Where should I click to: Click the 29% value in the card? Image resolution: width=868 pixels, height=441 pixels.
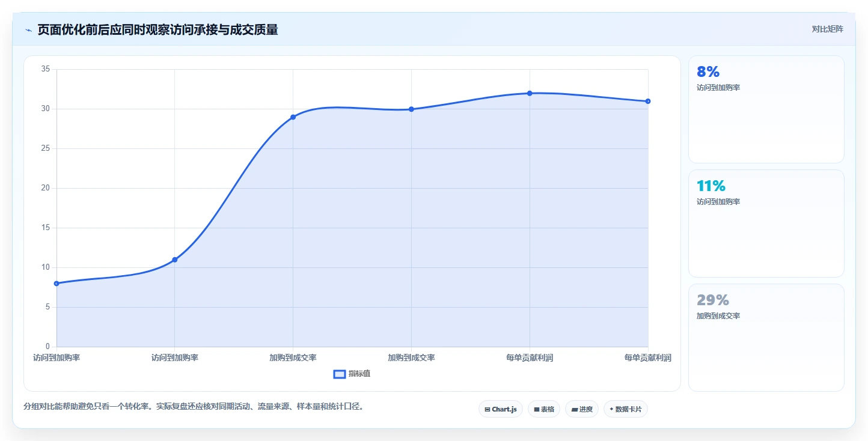pyautogui.click(x=713, y=300)
